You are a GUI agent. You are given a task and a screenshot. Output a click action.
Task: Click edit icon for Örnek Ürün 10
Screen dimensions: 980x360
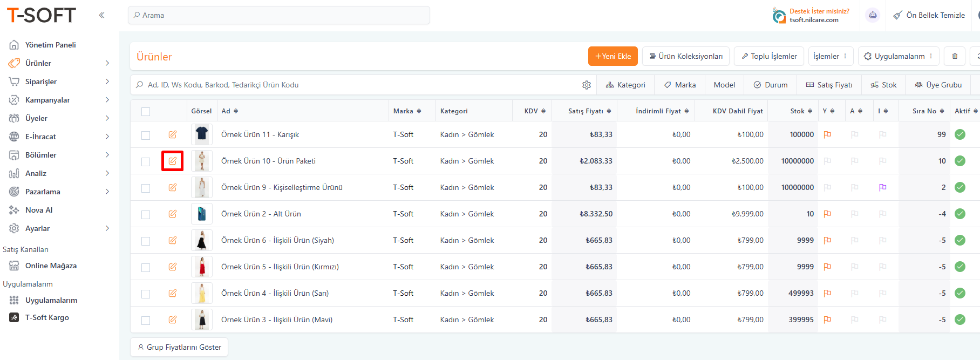coord(172,161)
